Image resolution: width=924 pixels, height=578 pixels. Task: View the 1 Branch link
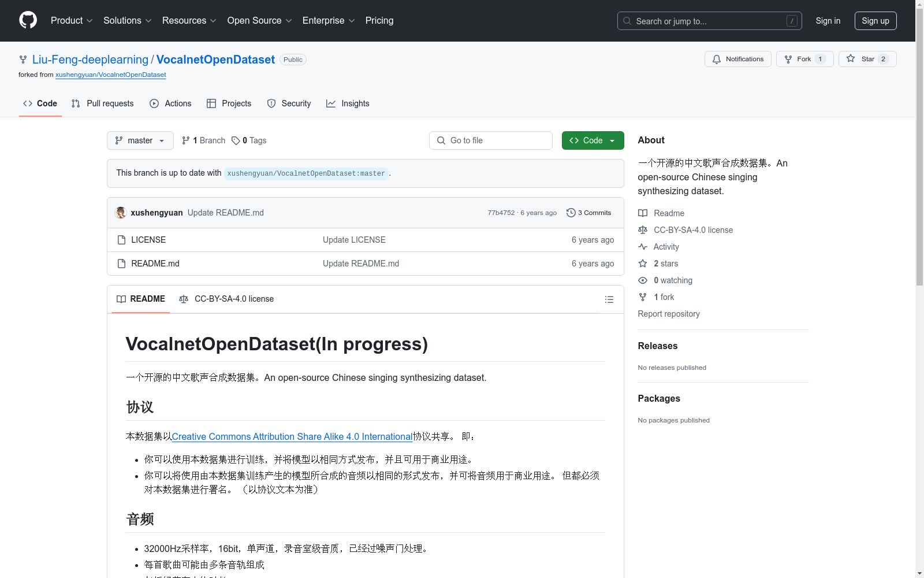[x=203, y=140]
